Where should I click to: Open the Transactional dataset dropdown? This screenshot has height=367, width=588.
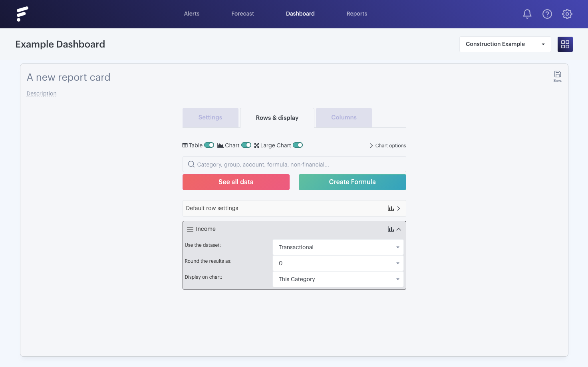click(x=338, y=247)
